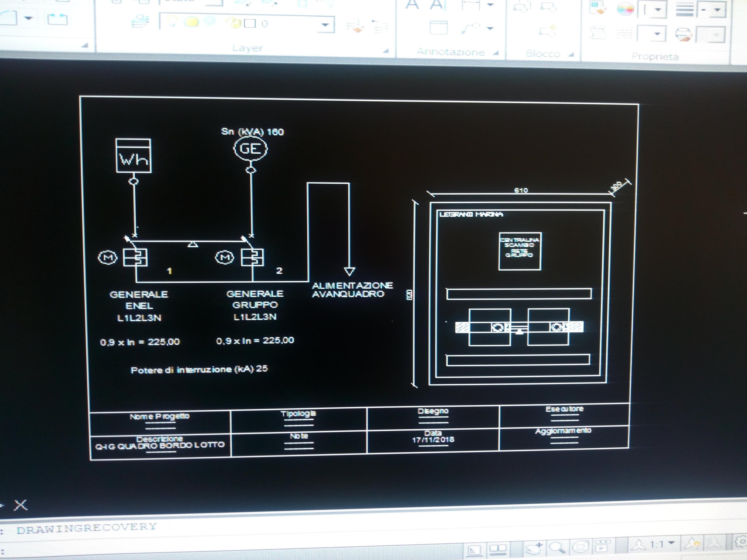747x560 pixels.
Task: Expand the Layer panel title bar
Action: [x=247, y=48]
